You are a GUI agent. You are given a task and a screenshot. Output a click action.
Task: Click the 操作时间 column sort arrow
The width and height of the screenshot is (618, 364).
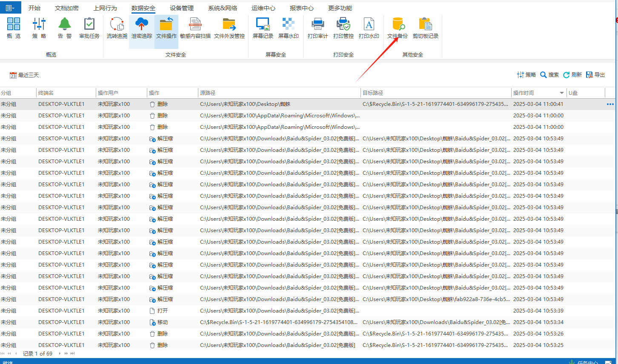pos(562,93)
